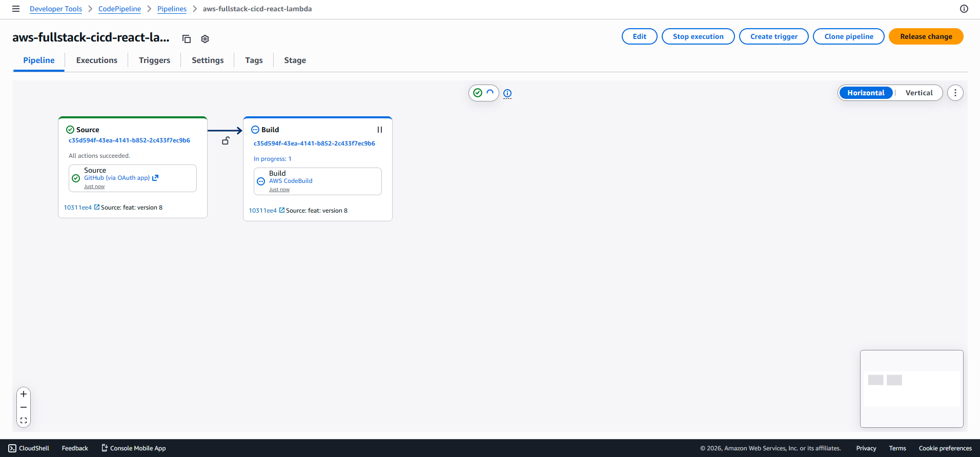Open GitHub external link icon
The width and height of the screenshot is (980, 457).
[x=155, y=178]
